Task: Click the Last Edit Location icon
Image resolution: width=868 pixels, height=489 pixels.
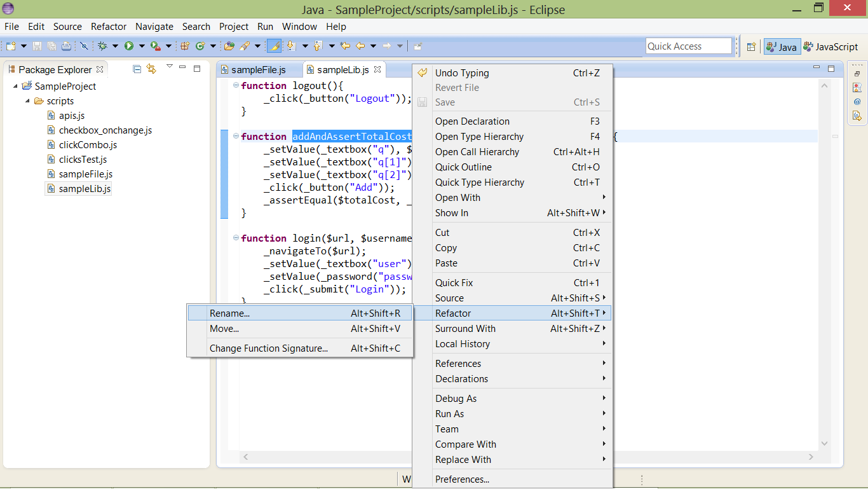Action: [x=345, y=46]
